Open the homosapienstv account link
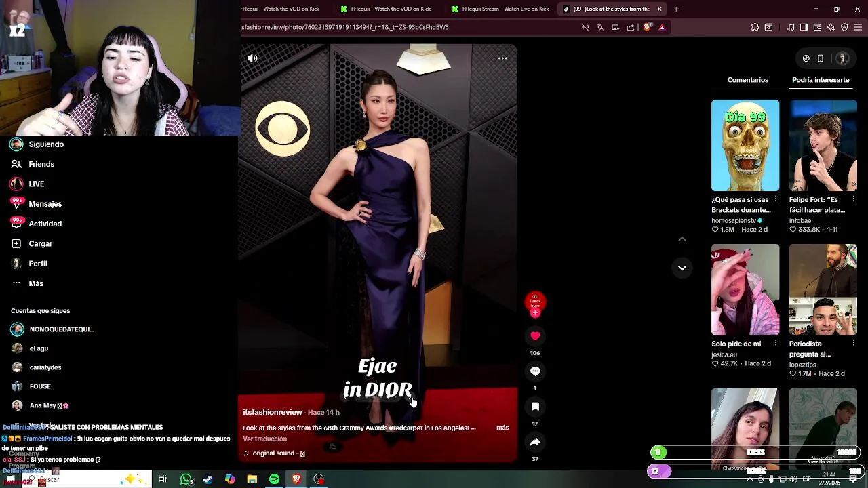The height and width of the screenshot is (488, 868). pos(733,220)
